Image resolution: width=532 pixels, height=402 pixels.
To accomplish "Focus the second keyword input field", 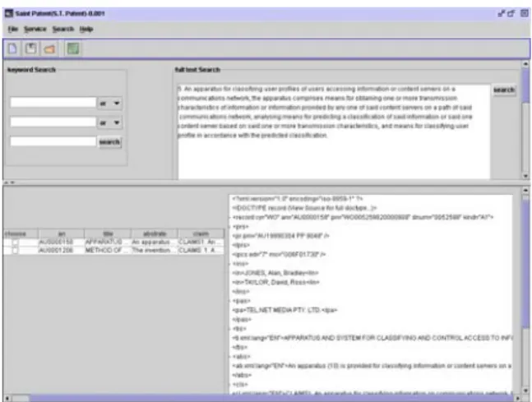I will click(x=53, y=122).
